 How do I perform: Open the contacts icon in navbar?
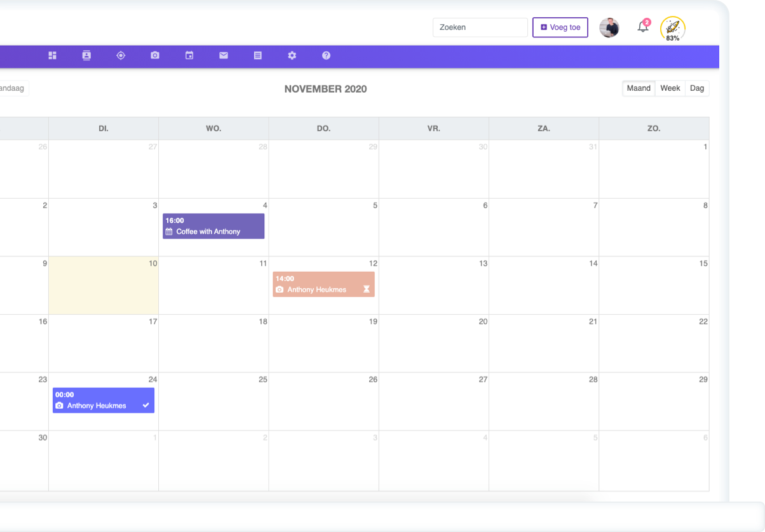(86, 56)
